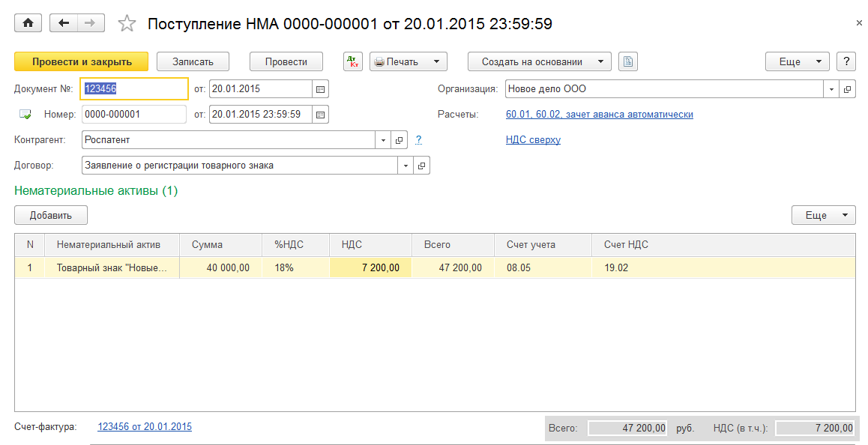Select the 19.02 VAT account cell
The width and height of the screenshot is (868, 445).
pos(723,268)
